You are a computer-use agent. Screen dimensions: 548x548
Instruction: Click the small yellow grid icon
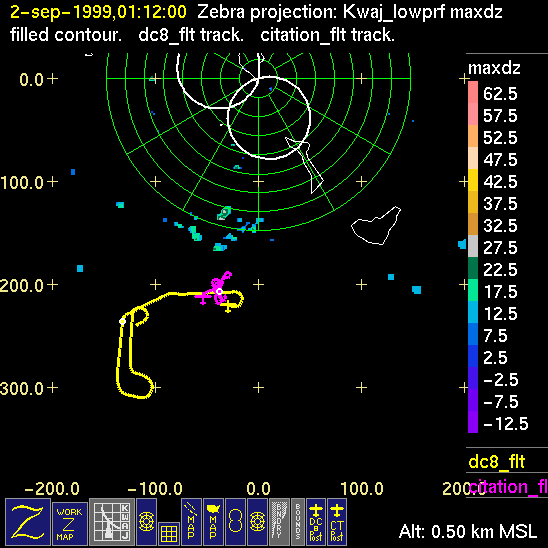[x=169, y=534]
